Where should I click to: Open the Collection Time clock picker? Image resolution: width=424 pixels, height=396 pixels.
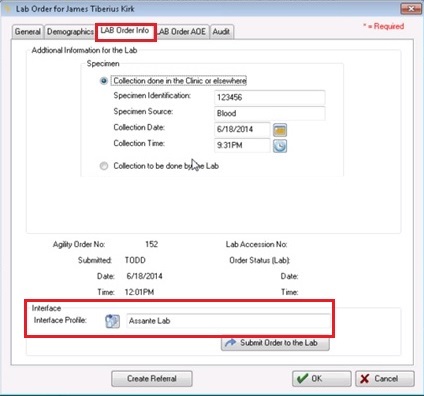point(280,146)
